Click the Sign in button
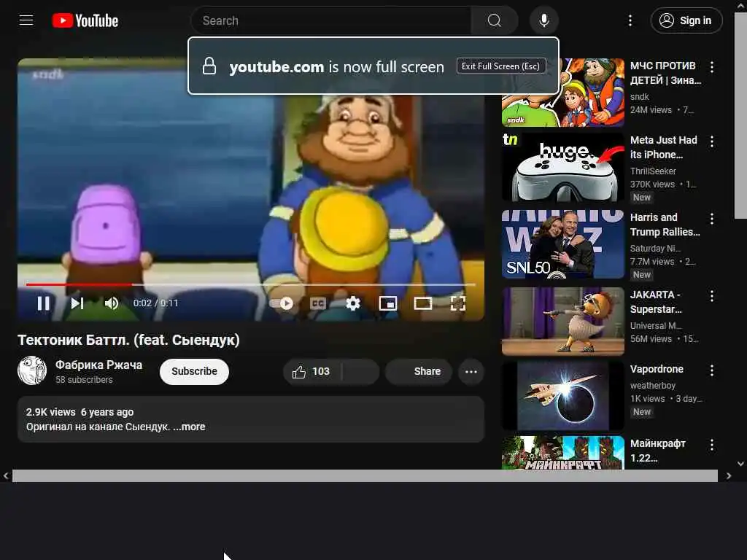The image size is (747, 560). 686,20
